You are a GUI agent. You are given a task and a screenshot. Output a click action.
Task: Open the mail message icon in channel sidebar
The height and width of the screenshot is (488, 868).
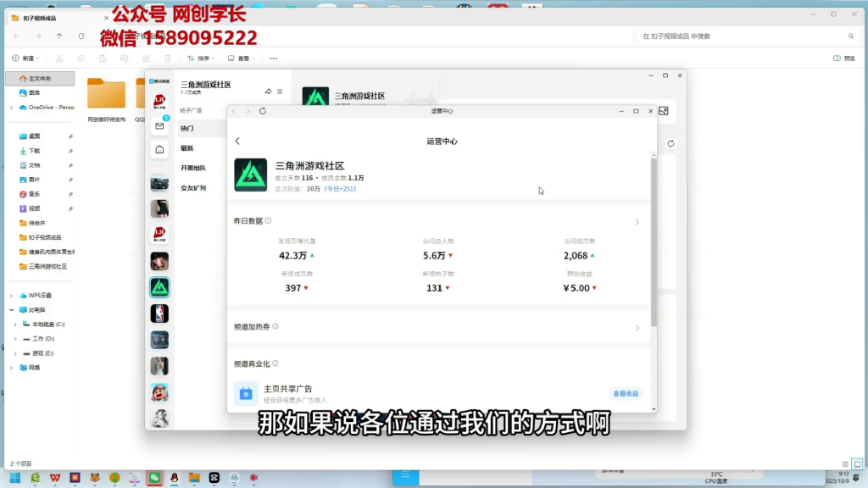[x=159, y=125]
